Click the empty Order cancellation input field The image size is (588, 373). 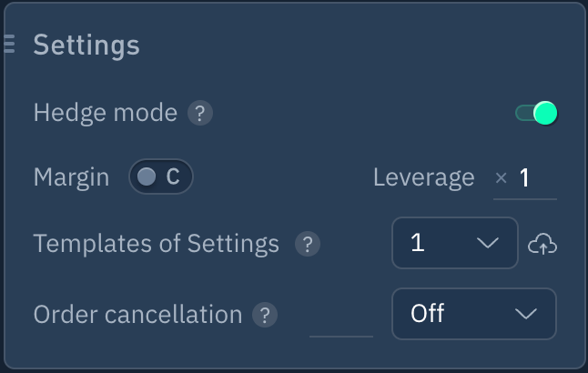point(341,320)
